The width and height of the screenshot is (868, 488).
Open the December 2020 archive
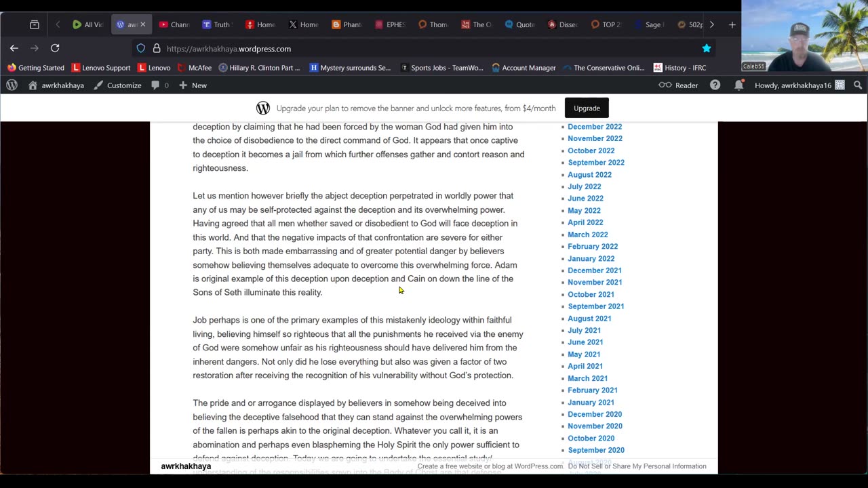(595, 414)
